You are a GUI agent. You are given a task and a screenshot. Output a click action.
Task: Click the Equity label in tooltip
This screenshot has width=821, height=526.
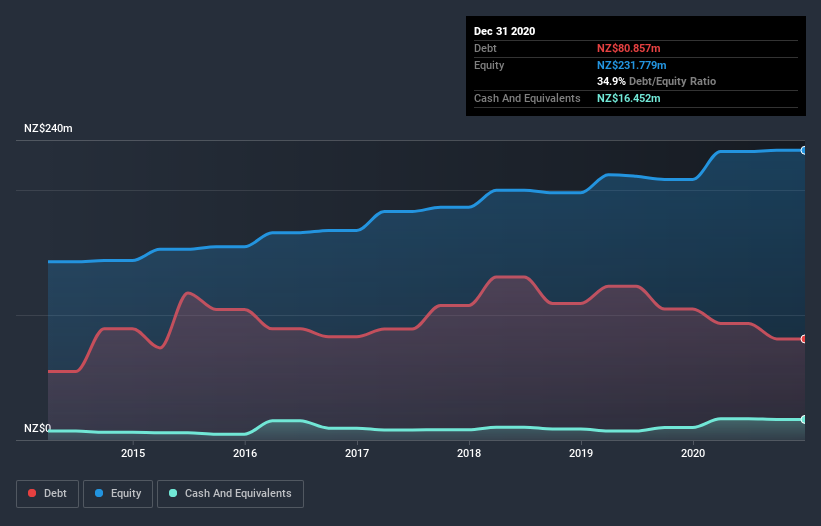click(489, 65)
